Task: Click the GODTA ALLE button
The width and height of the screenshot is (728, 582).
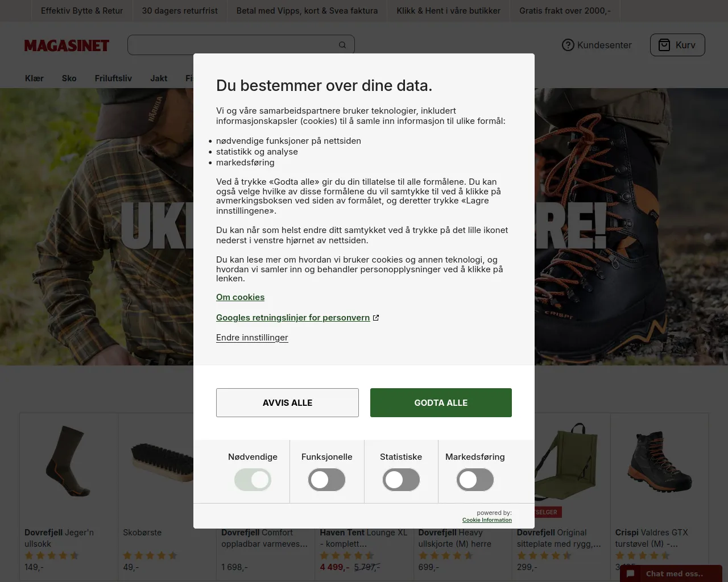Action: click(x=441, y=402)
